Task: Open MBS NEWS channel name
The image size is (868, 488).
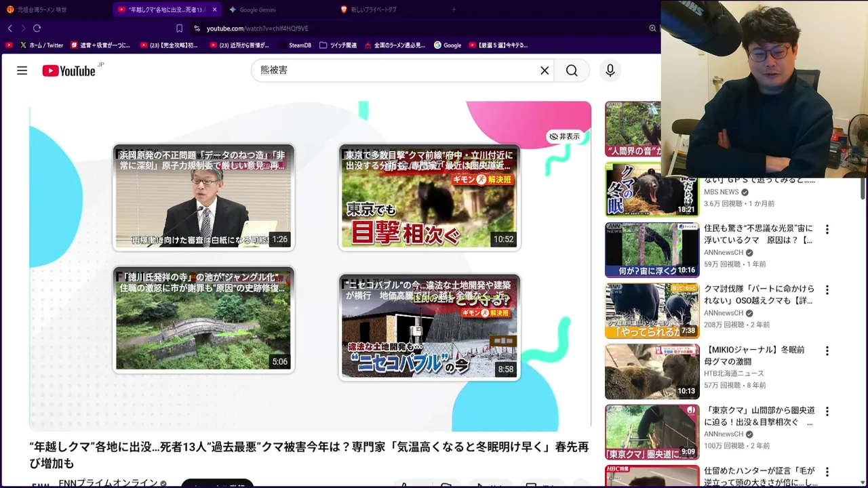Action: pyautogui.click(x=721, y=192)
